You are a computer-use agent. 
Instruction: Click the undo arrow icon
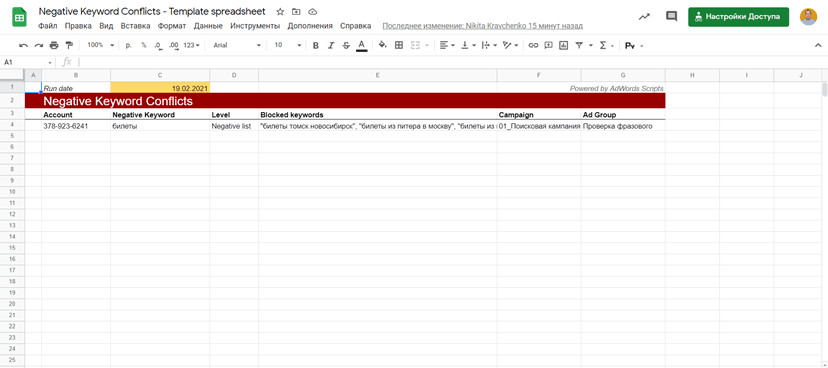tap(23, 45)
